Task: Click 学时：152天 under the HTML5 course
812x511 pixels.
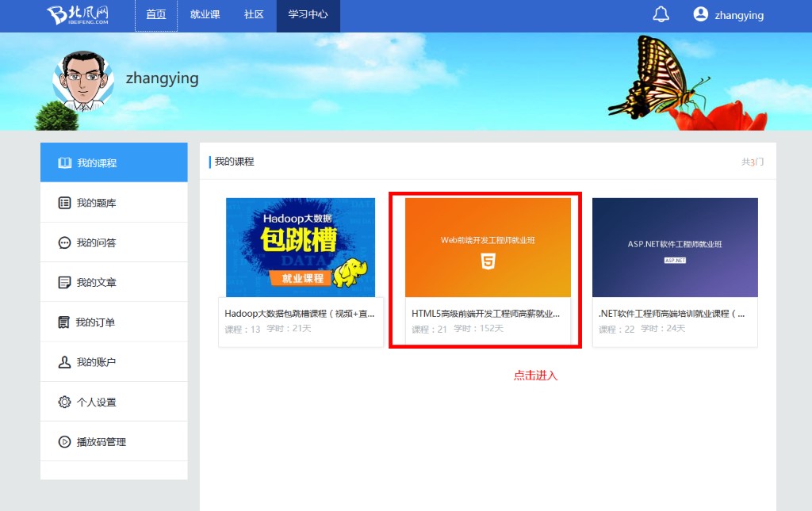Action: click(478, 329)
